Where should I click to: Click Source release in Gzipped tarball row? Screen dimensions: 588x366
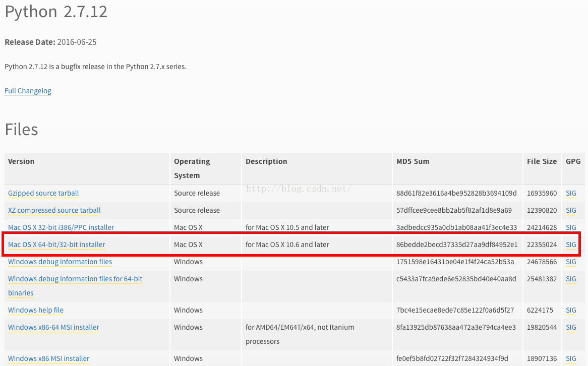(x=197, y=193)
